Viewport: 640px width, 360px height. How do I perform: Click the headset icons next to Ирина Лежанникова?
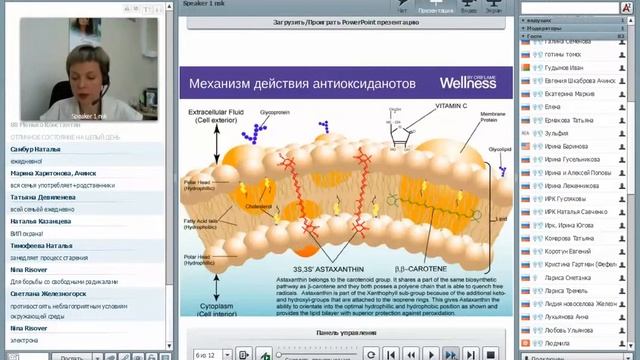(538, 186)
